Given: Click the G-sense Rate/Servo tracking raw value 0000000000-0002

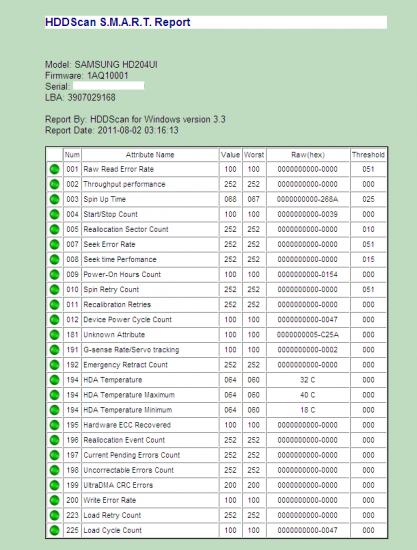Looking at the screenshot, I should (x=308, y=350).
